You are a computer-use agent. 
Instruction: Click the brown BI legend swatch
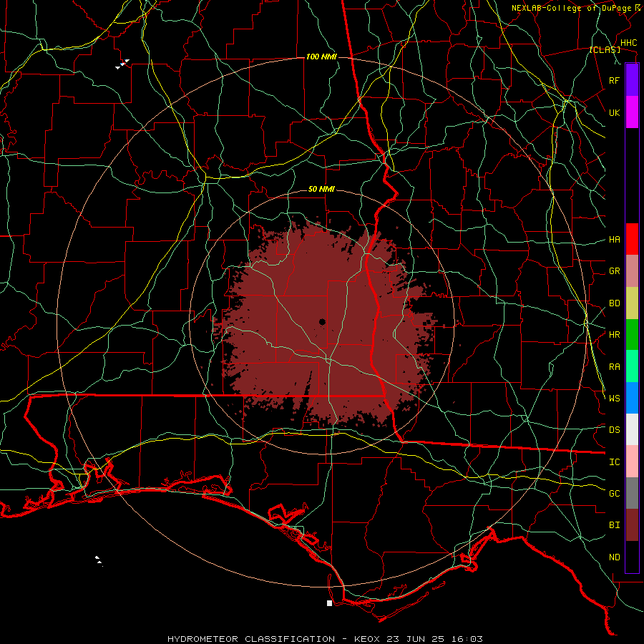pos(632,525)
